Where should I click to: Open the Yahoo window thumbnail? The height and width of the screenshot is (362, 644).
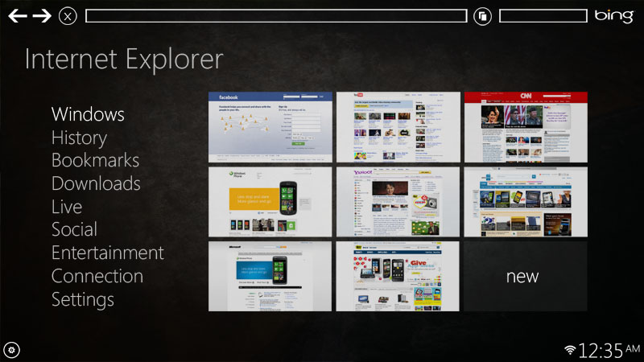click(398, 202)
